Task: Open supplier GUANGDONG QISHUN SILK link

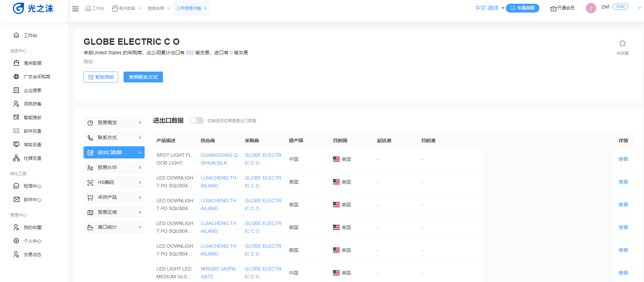Action: [x=219, y=159]
